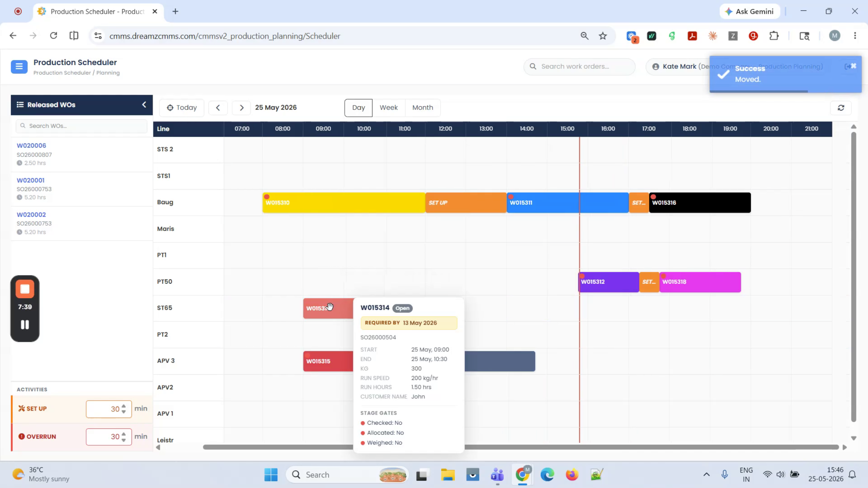Go to the next day arrow

tap(242, 108)
